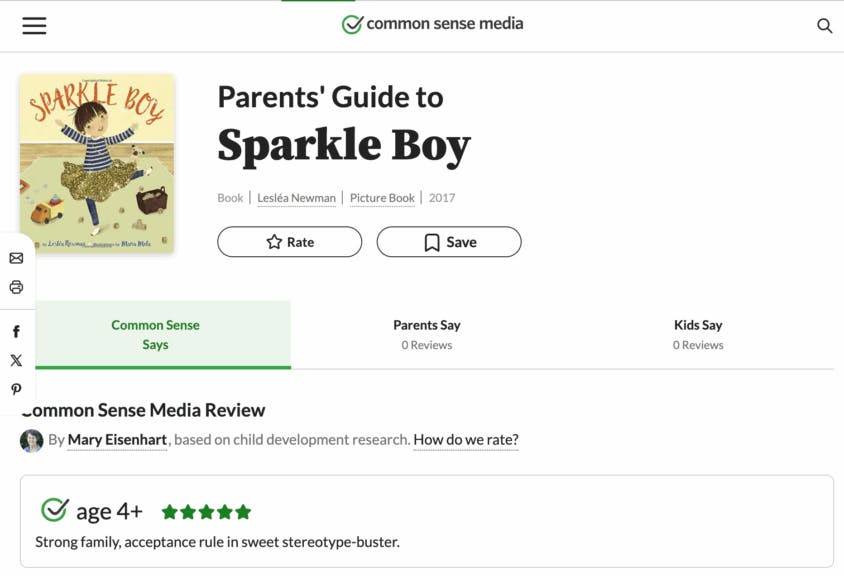Open the hamburger navigation menu
844x576 pixels.
point(34,26)
